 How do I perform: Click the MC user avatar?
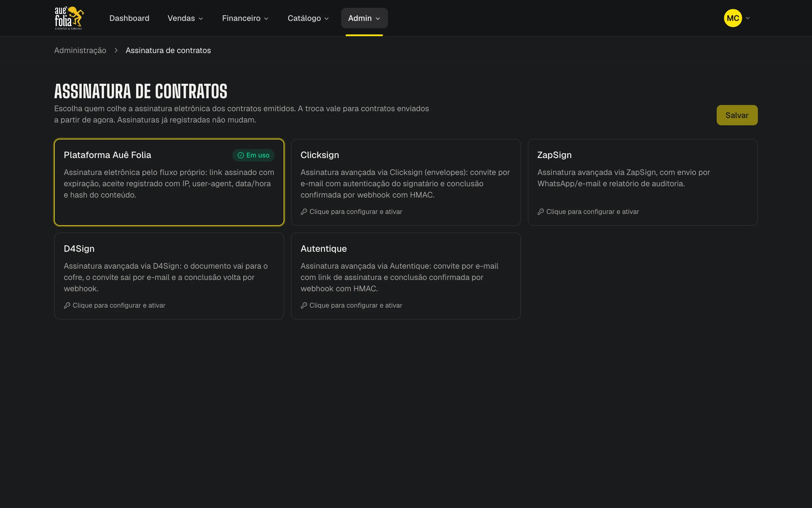(x=733, y=18)
